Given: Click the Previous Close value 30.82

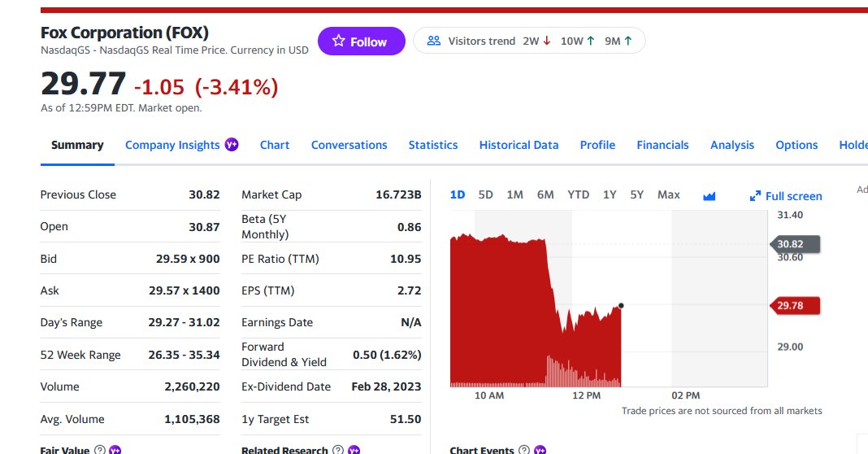Looking at the screenshot, I should click(x=204, y=194).
